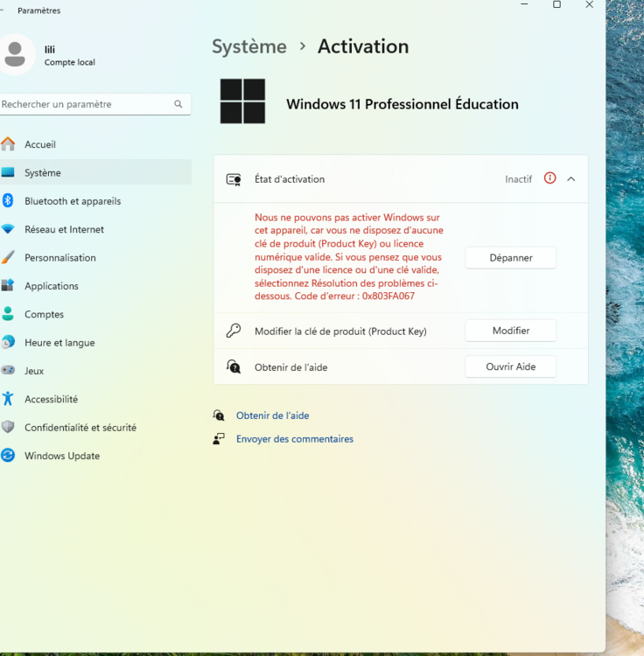Click the Personnalisation paintbrush icon
644x656 pixels.
[x=8, y=258]
